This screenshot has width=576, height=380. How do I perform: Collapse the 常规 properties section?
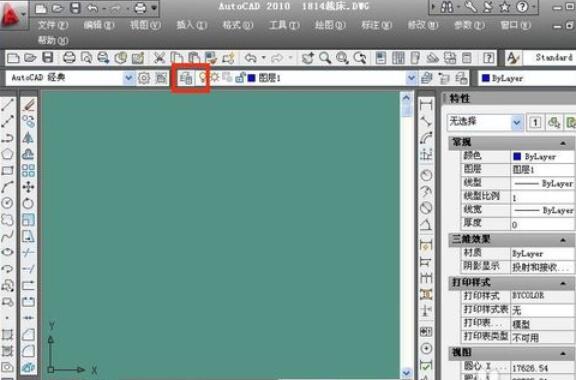pyautogui.click(x=563, y=143)
